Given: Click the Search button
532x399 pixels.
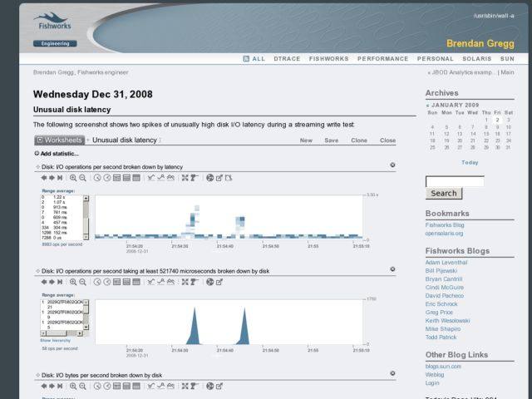Looking at the screenshot, I should 443,194.
